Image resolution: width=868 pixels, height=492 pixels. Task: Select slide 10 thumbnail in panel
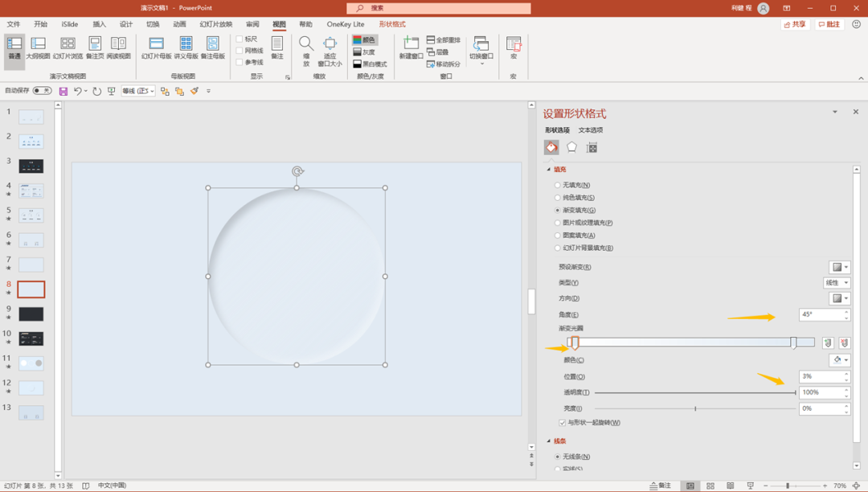click(31, 338)
